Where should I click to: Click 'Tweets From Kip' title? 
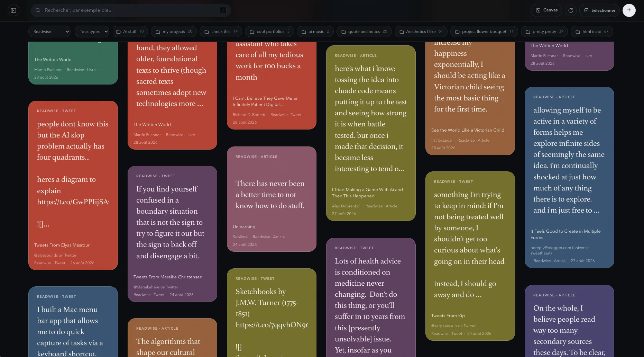448,316
